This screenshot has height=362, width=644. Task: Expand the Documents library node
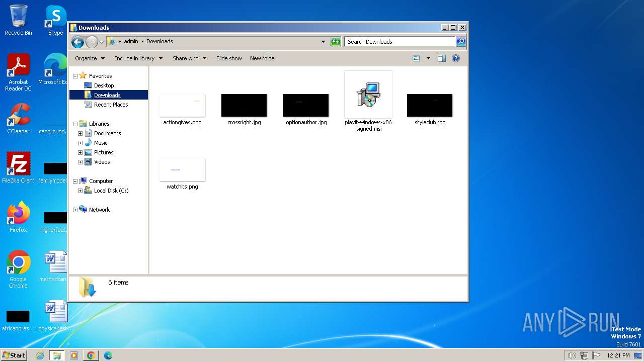pyautogui.click(x=80, y=133)
